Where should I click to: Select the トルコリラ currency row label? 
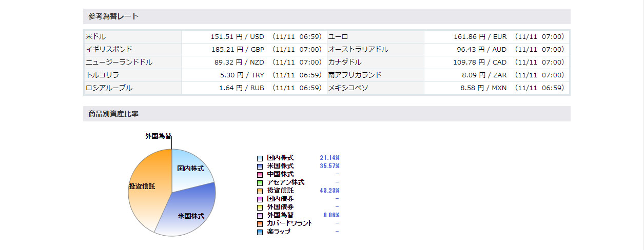coord(102,75)
